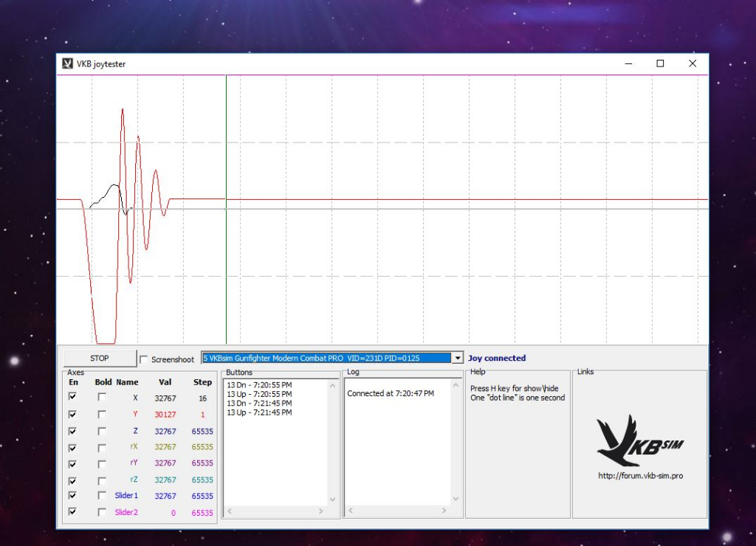The height and width of the screenshot is (546, 756).
Task: Select '13 Up - 7:21:45 PM' entry
Action: pyautogui.click(x=259, y=412)
